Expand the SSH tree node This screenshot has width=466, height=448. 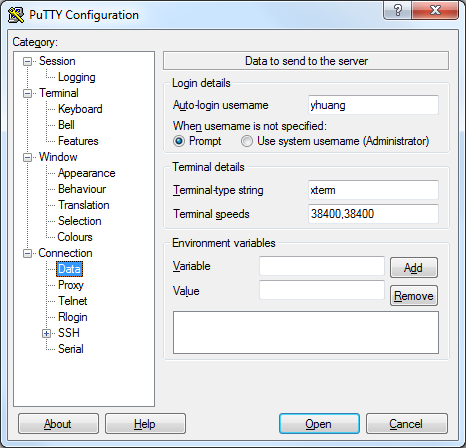coord(46,333)
